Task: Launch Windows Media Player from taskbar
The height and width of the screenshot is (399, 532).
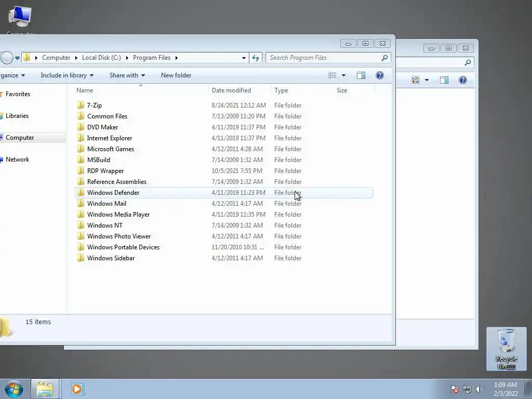Action: [x=77, y=389]
